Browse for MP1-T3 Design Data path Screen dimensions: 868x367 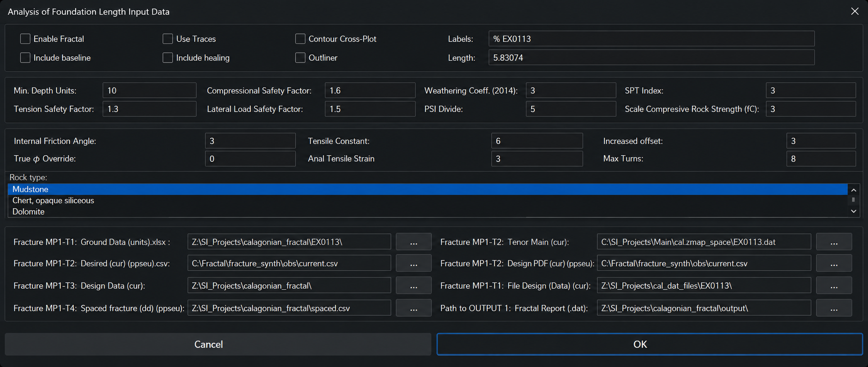[414, 286]
